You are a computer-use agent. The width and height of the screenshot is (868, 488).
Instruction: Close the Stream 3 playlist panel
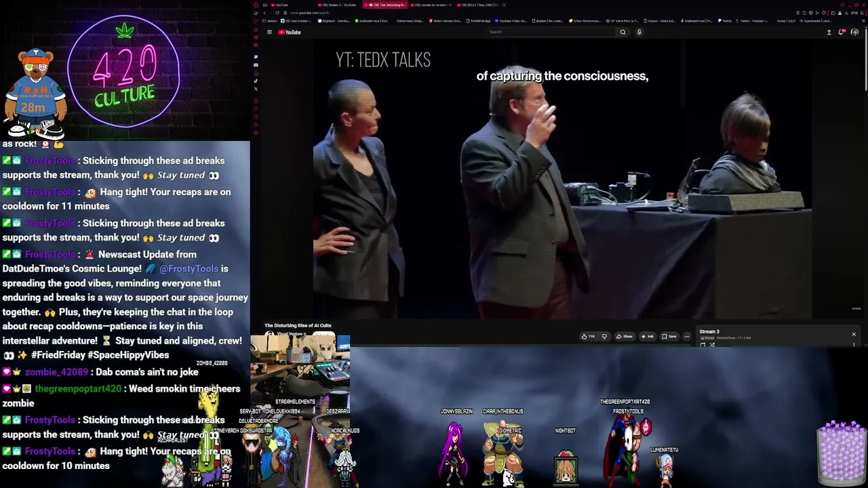854,334
